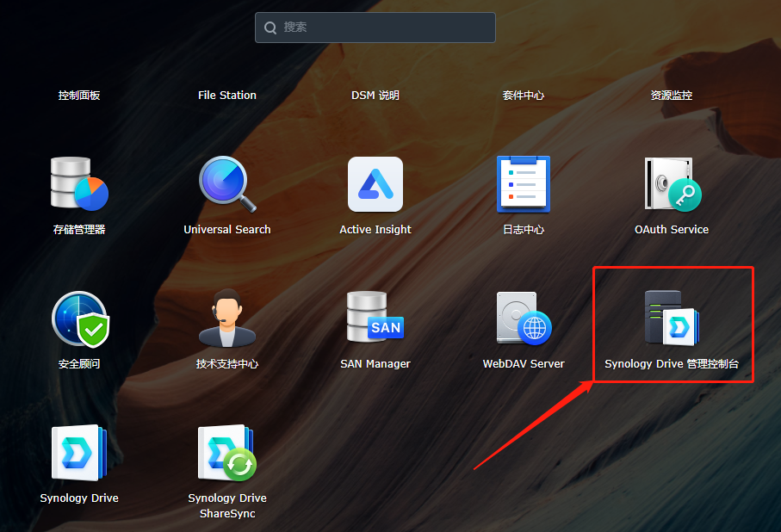This screenshot has height=532, width=781.
Task: Click the OAuth Service label text
Action: pos(672,229)
